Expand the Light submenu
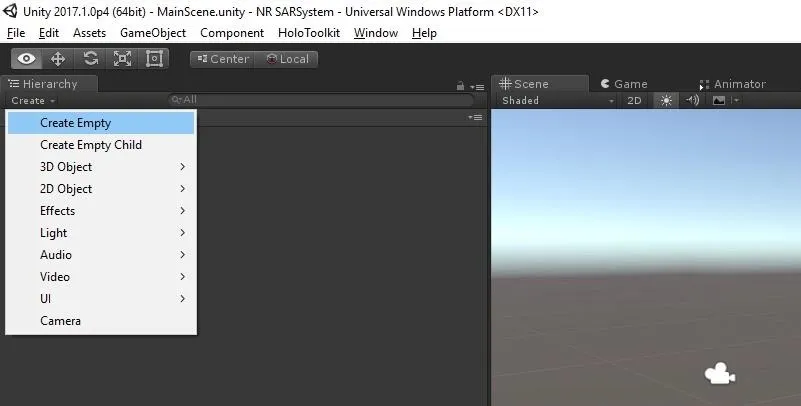The width and height of the screenshot is (801, 406). 101,233
